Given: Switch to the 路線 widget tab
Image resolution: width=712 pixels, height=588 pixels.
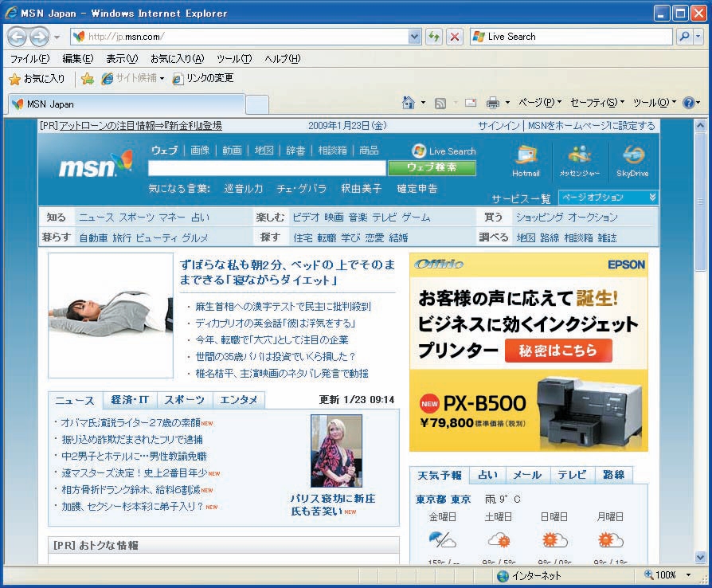Looking at the screenshot, I should pyautogui.click(x=613, y=475).
